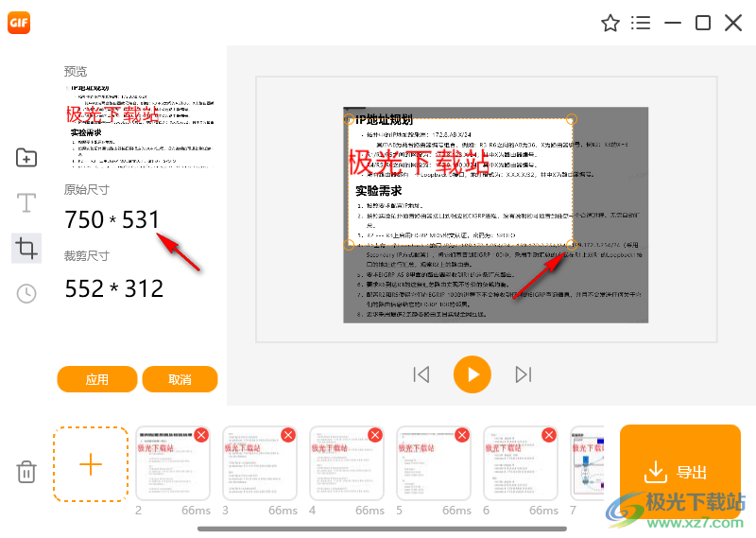756x538 pixels.
Task: Click the 导出 export button
Action: tap(679, 472)
